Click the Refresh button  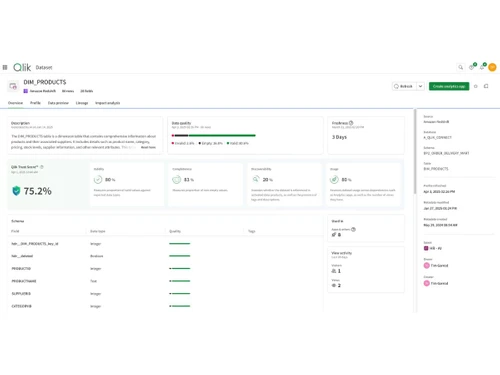click(404, 86)
